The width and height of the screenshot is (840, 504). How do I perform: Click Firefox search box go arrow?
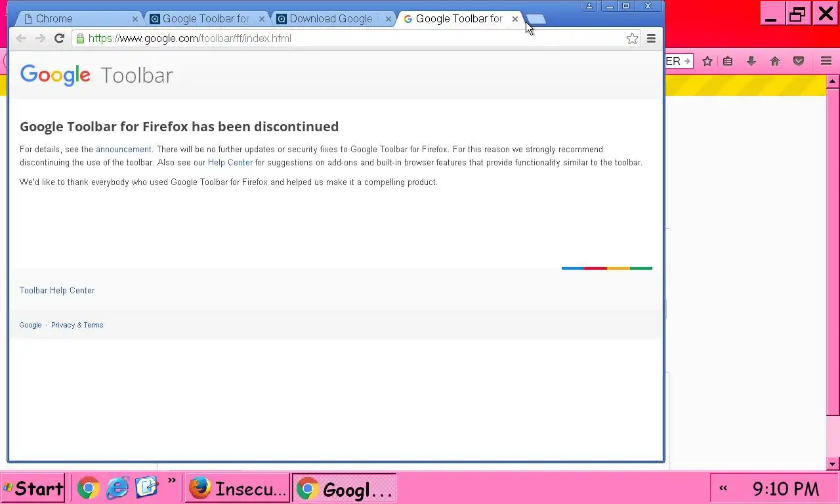[x=686, y=61]
